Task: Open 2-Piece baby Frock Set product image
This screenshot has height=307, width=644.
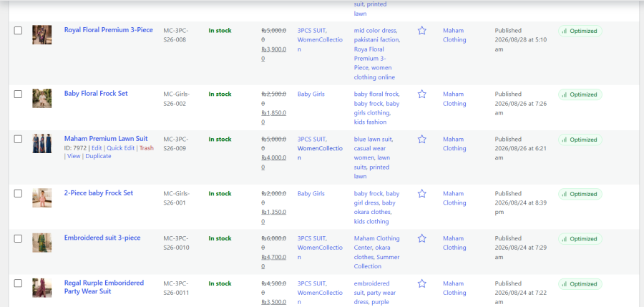Action: click(42, 198)
